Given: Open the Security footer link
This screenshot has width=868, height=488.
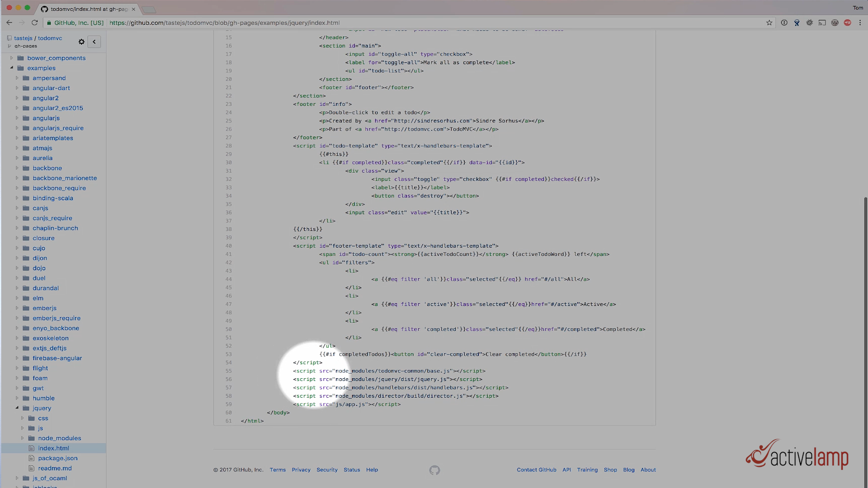Looking at the screenshot, I should (327, 470).
